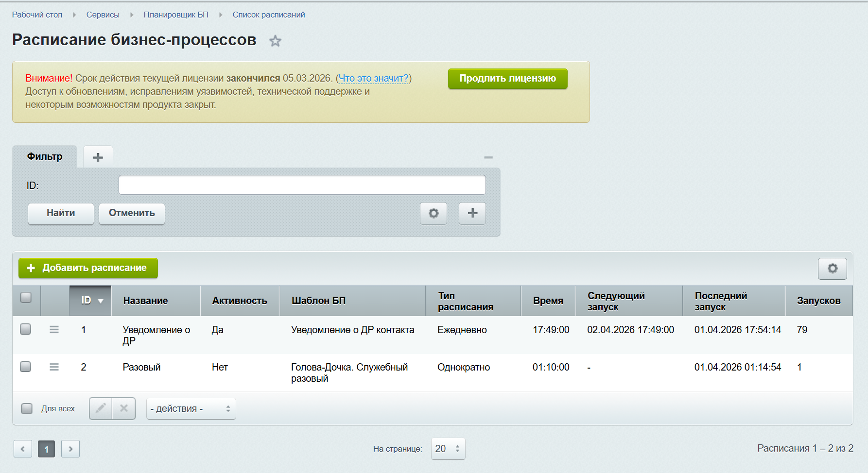Check the row with ID 1

tap(25, 329)
